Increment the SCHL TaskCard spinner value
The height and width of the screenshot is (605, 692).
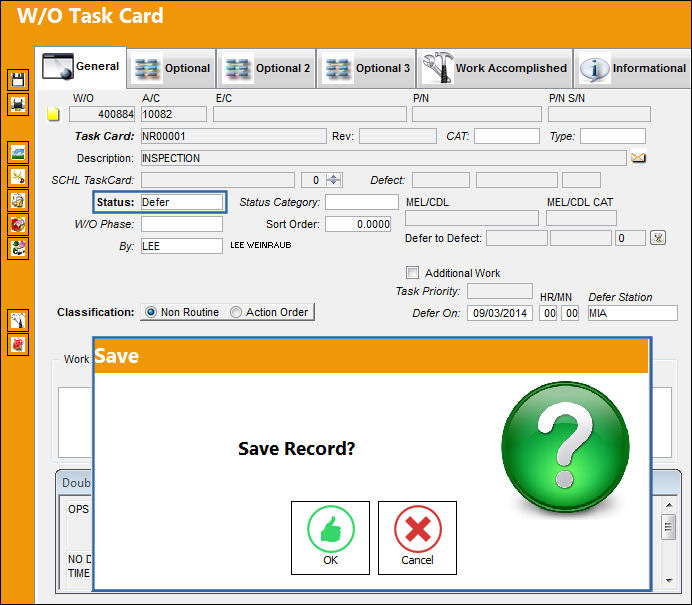334,177
